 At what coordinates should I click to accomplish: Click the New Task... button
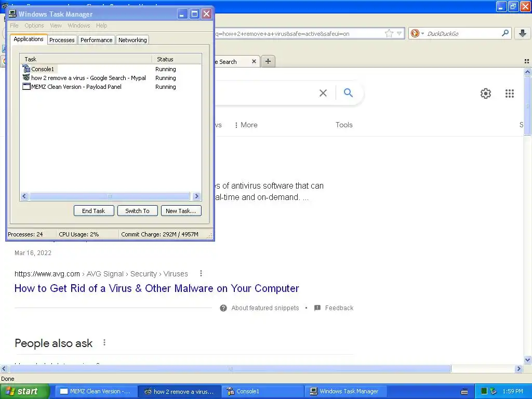(x=181, y=211)
